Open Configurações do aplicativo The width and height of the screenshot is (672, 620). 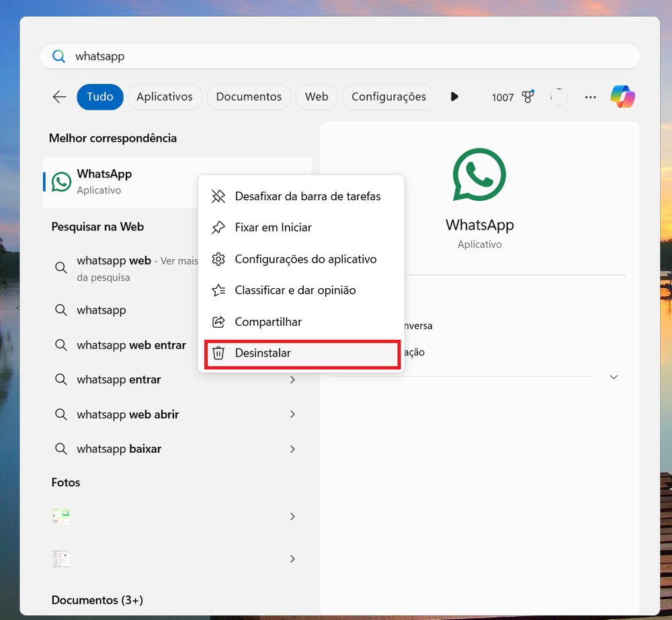301,259
